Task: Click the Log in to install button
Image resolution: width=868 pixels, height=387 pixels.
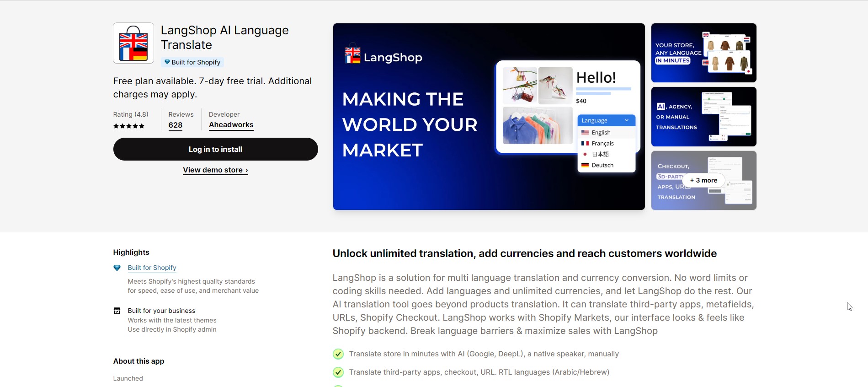Action: (216, 149)
